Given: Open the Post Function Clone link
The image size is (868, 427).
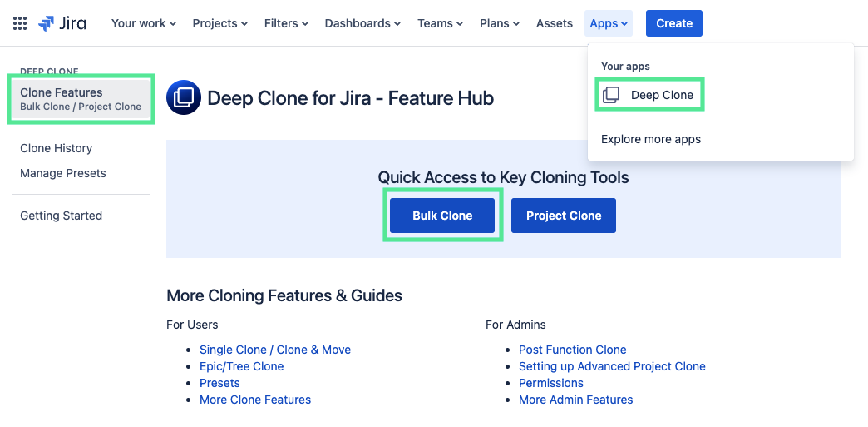Looking at the screenshot, I should coord(572,350).
